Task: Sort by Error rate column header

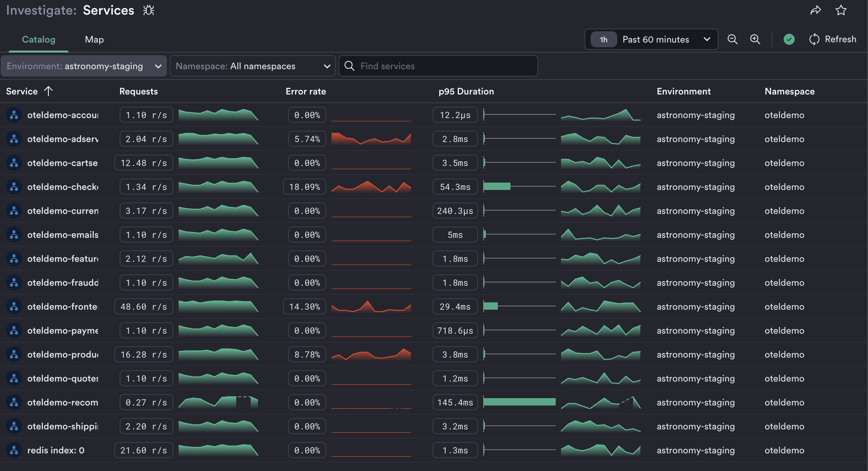Action: (305, 91)
